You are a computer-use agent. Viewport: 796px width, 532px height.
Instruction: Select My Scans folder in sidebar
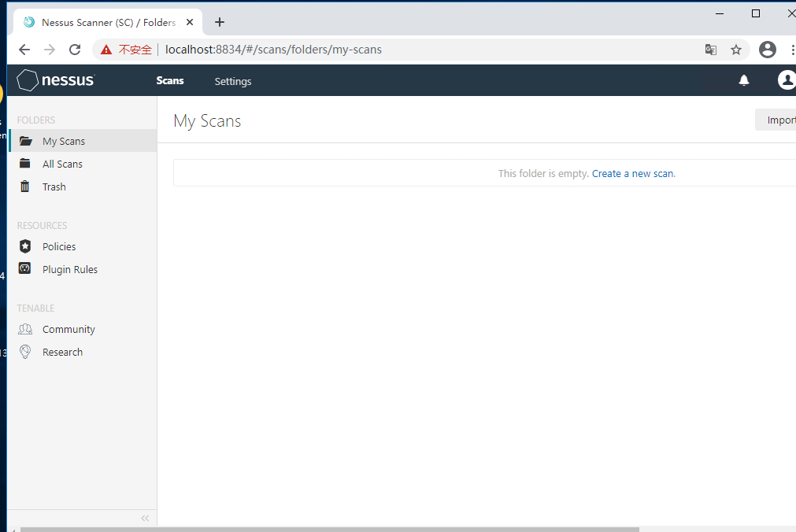pos(82,141)
